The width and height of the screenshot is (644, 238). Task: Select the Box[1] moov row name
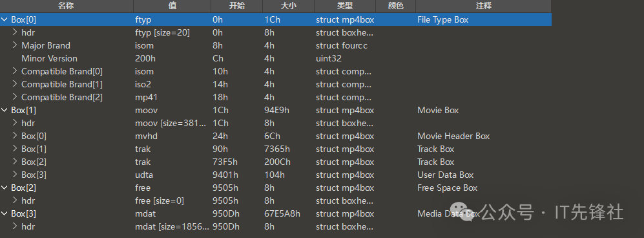(23, 110)
